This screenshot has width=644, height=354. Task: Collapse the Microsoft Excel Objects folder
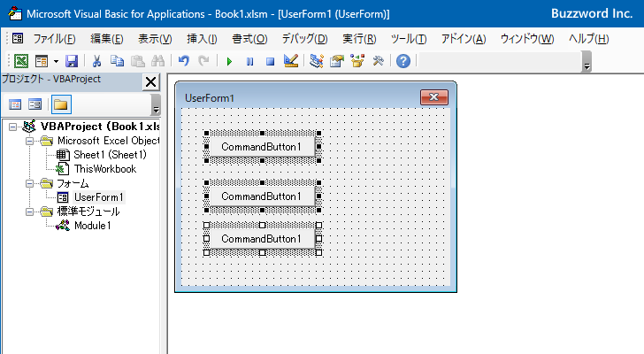pyautogui.click(x=29, y=141)
